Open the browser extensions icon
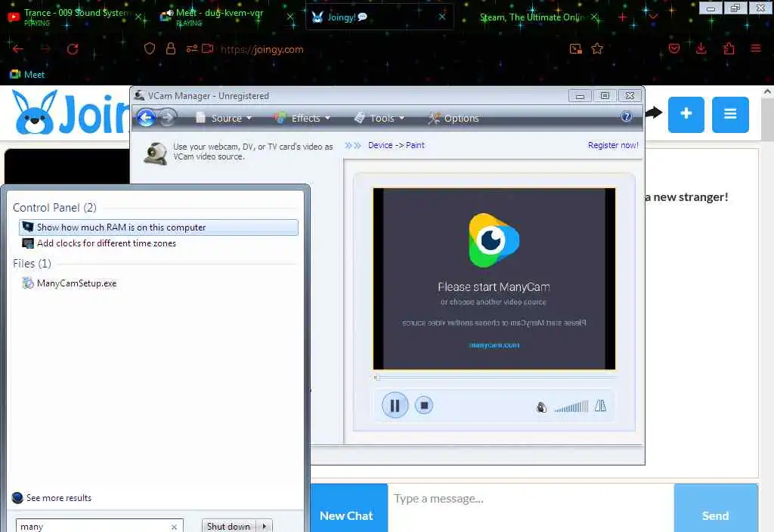The image size is (774, 532). coord(729,48)
